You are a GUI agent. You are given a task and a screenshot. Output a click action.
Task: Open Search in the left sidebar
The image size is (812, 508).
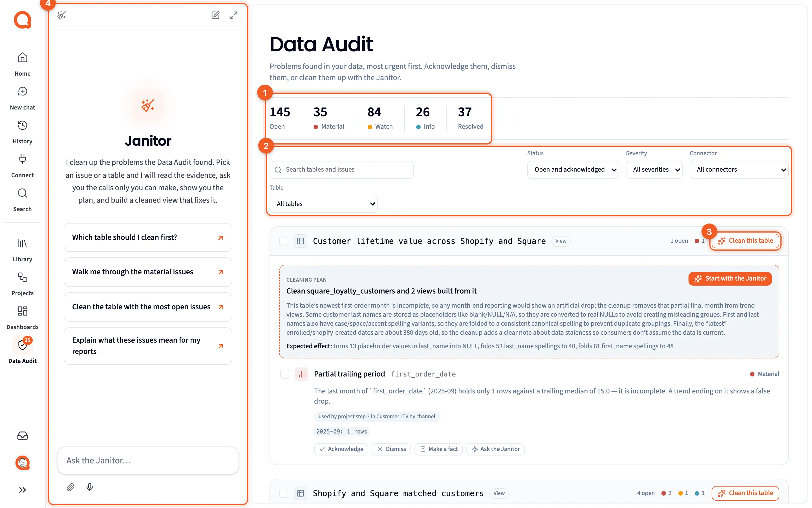click(x=23, y=200)
